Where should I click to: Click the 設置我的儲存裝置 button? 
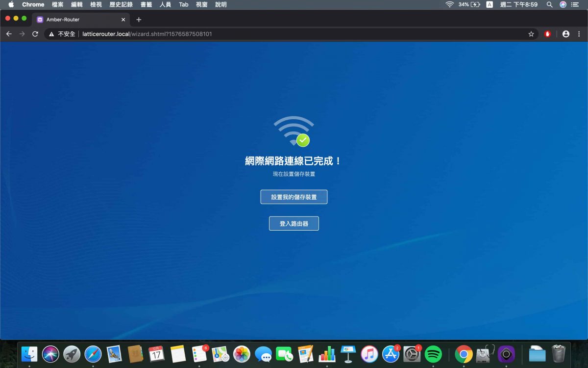tap(294, 197)
